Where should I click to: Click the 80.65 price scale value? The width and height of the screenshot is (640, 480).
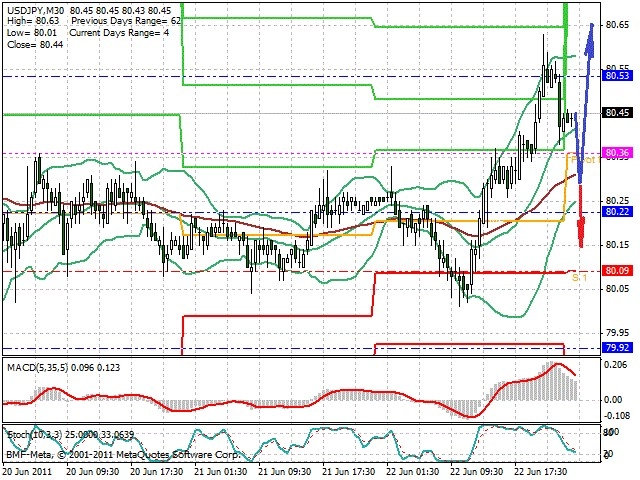click(x=618, y=25)
